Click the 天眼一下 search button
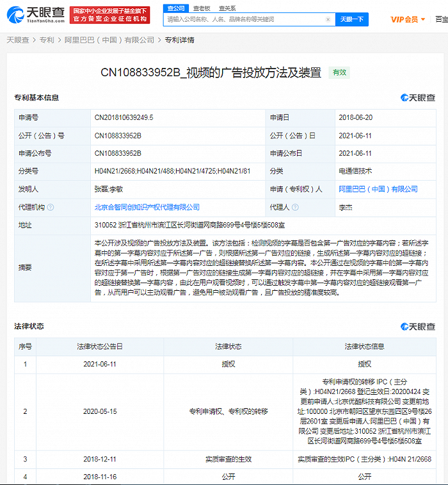Viewport: 448px width, 485px height. (352, 19)
